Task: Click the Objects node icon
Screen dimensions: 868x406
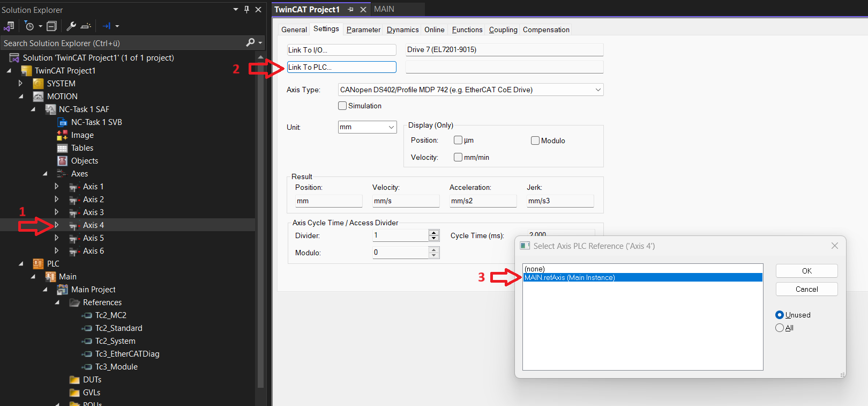Action: (x=62, y=161)
